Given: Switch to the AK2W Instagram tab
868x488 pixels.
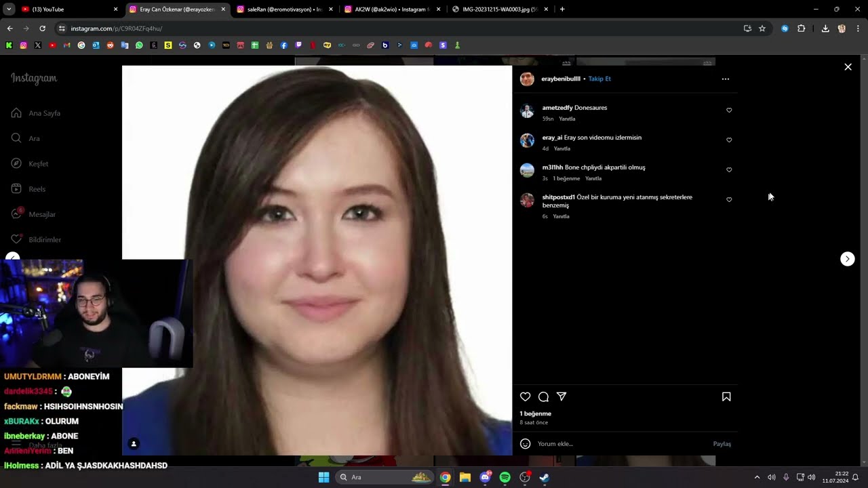Looking at the screenshot, I should pos(392,9).
